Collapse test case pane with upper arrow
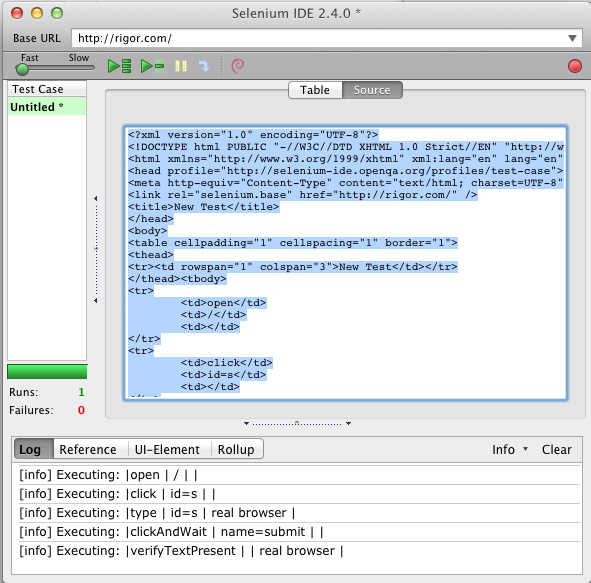 (96, 199)
